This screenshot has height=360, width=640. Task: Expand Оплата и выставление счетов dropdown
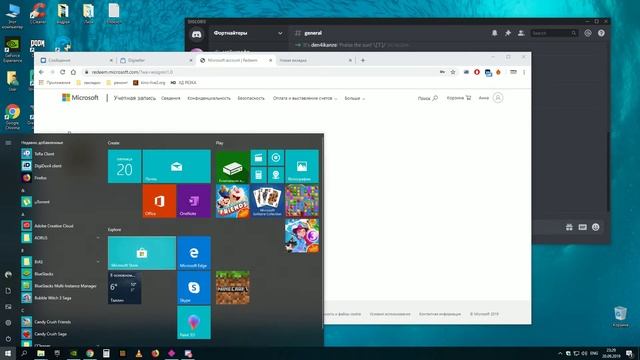pos(305,98)
